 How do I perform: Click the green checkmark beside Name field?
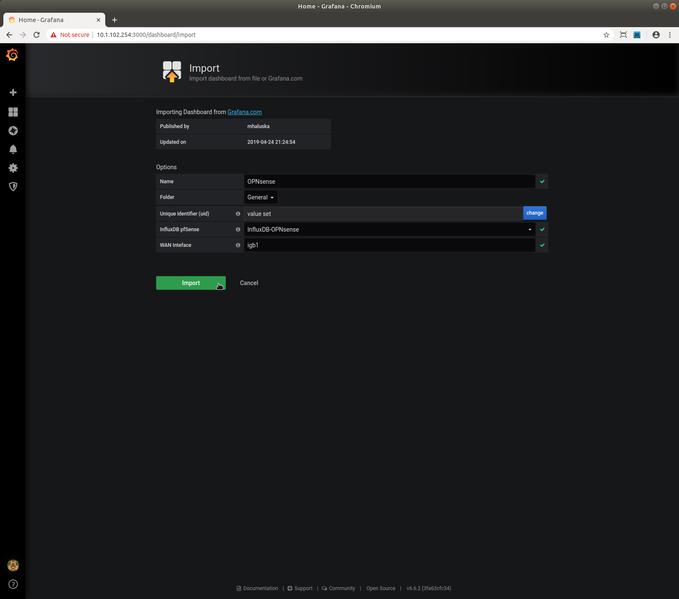point(542,181)
